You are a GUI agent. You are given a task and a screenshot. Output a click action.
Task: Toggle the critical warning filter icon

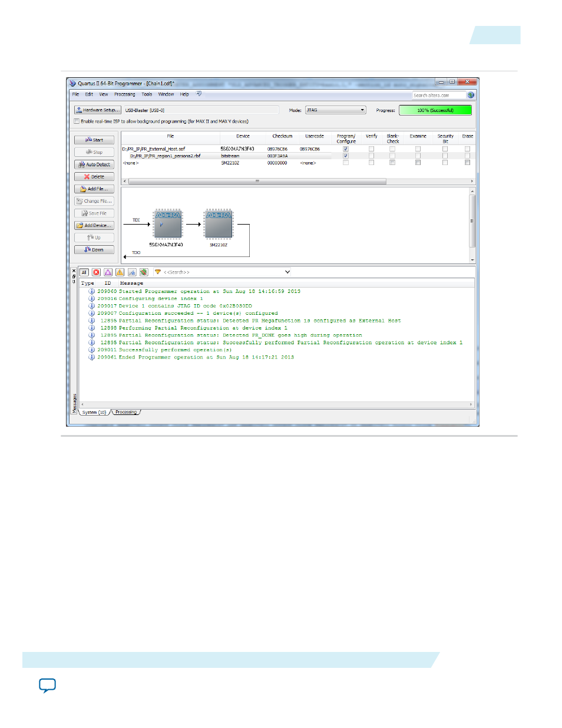click(108, 272)
